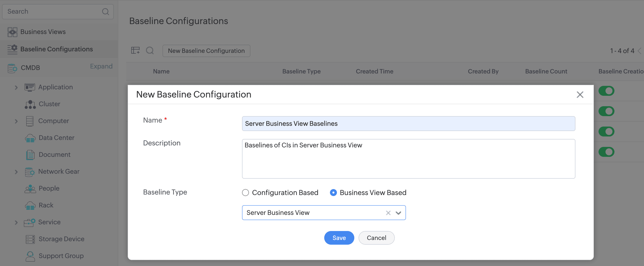Select the Business View Based radio button

pyautogui.click(x=333, y=193)
